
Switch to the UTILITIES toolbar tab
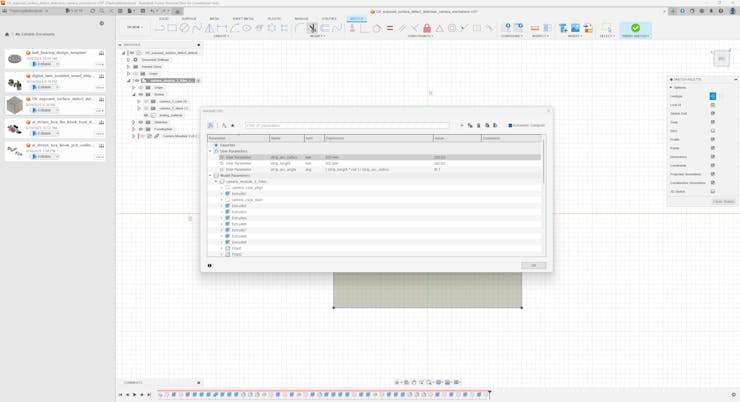329,19
